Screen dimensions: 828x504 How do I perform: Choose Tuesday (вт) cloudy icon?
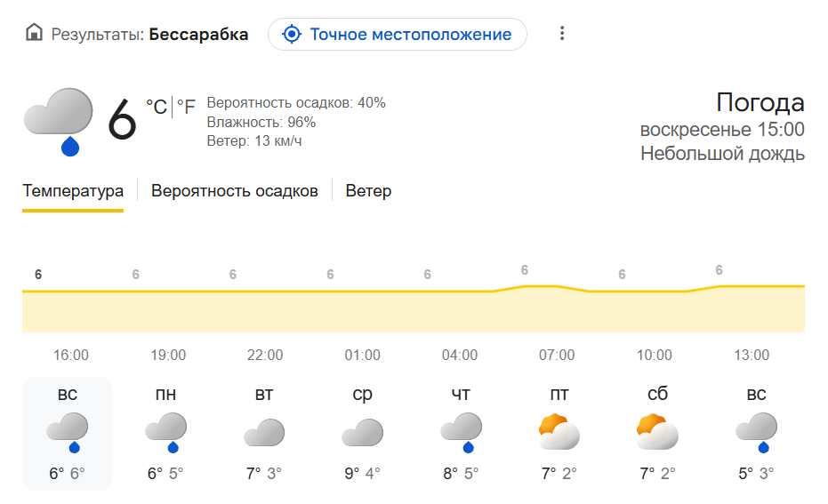264,433
